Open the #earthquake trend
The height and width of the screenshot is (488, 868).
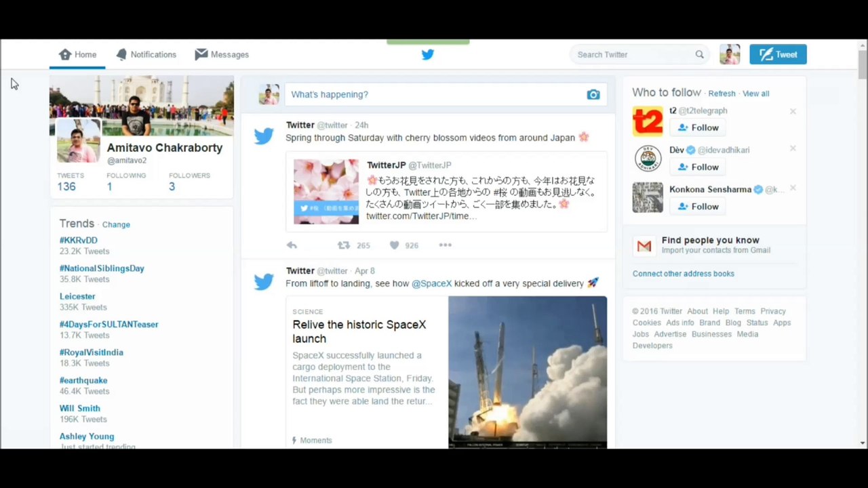click(x=83, y=380)
